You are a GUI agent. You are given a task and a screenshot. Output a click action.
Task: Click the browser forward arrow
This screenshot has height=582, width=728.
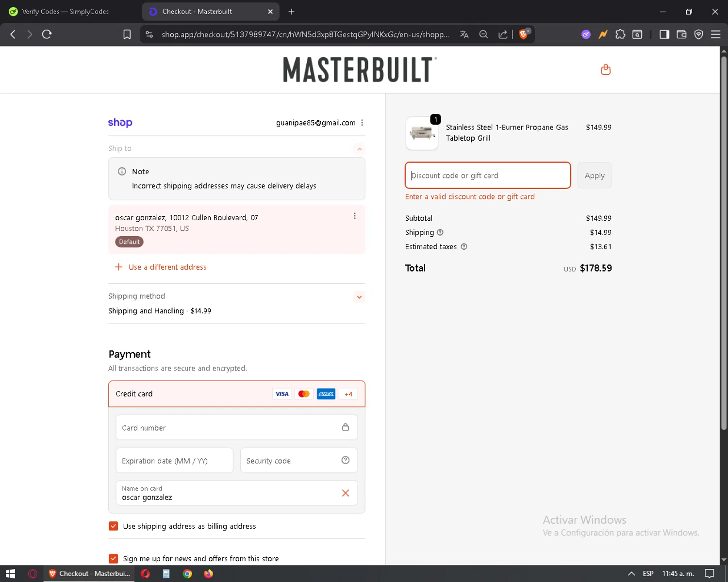tap(30, 34)
